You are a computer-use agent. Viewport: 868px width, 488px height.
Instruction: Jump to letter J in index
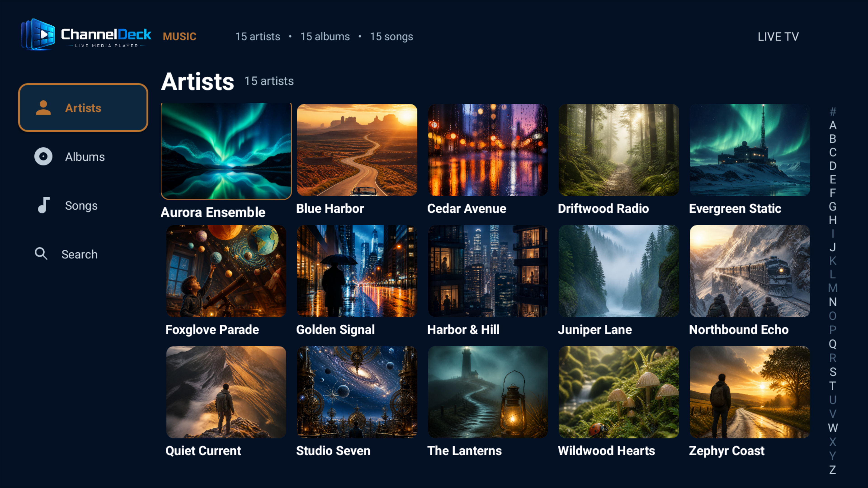(x=833, y=247)
